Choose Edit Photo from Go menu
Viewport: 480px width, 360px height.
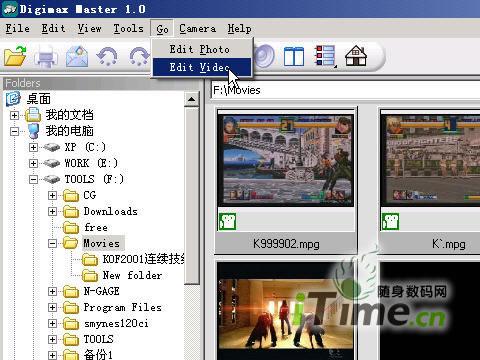[202, 49]
